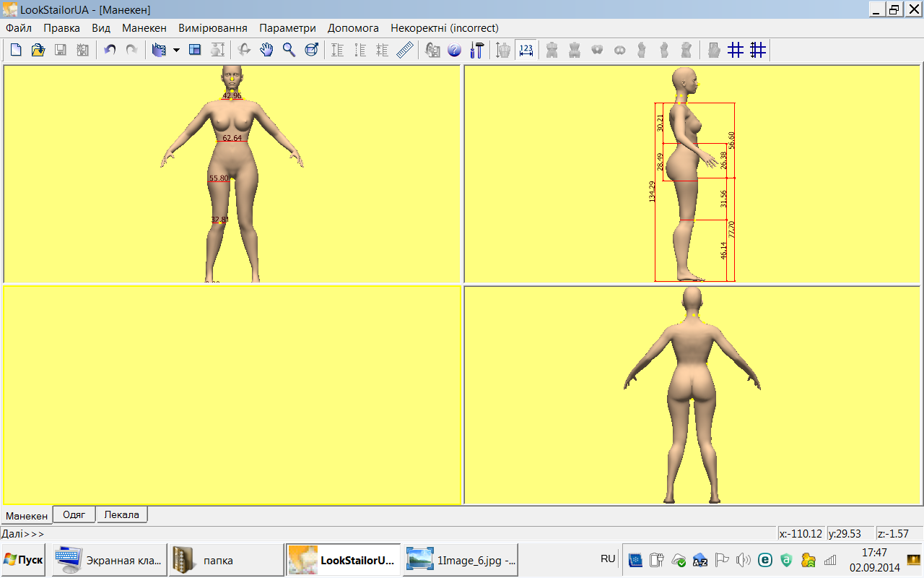
Task: Click the first blue grid icon
Action: pyautogui.click(x=736, y=50)
